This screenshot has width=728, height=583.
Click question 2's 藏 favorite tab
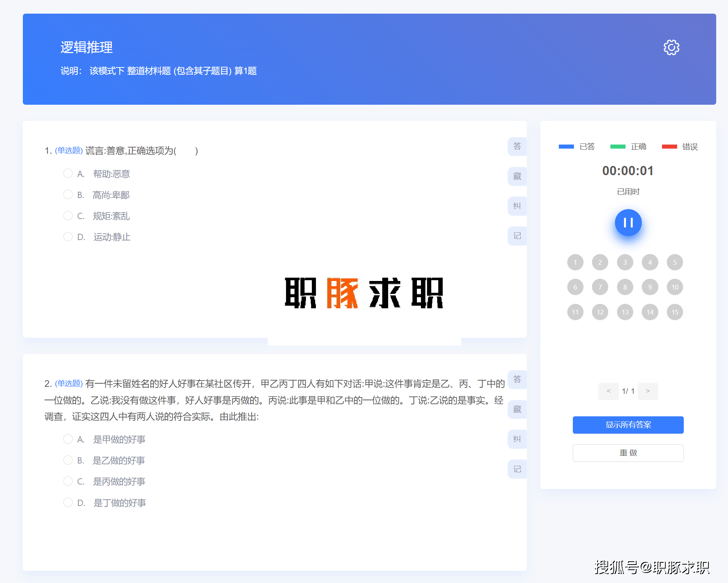tap(517, 409)
